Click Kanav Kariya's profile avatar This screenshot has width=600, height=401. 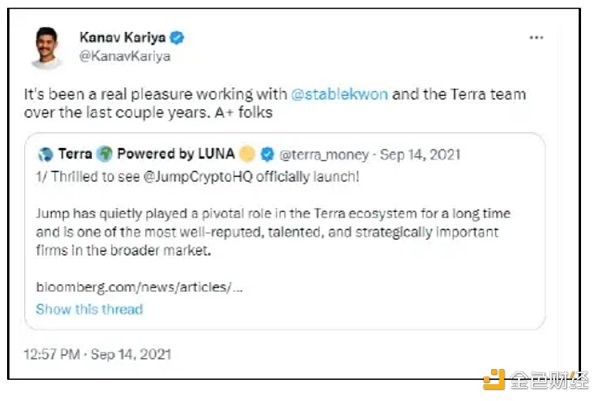(x=45, y=46)
